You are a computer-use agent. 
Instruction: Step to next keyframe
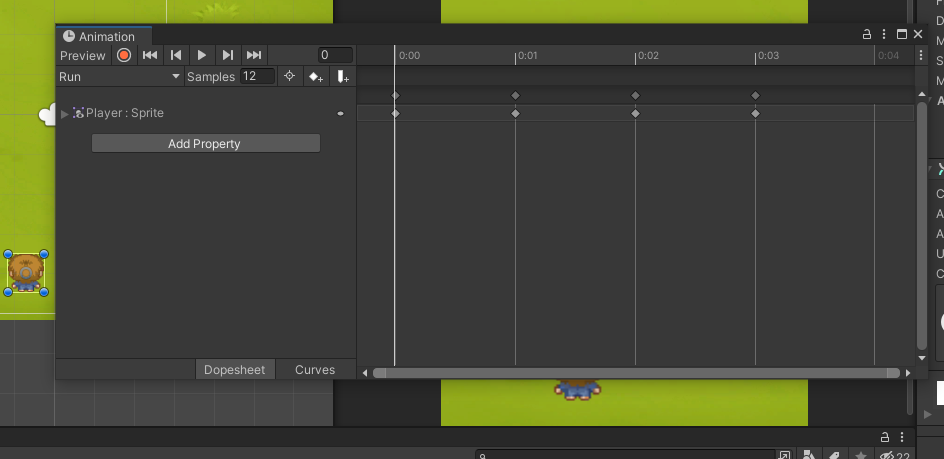(x=228, y=55)
